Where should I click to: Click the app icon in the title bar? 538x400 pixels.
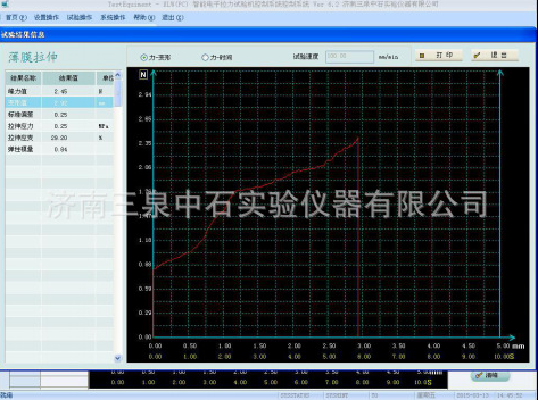pyautogui.click(x=4, y=4)
